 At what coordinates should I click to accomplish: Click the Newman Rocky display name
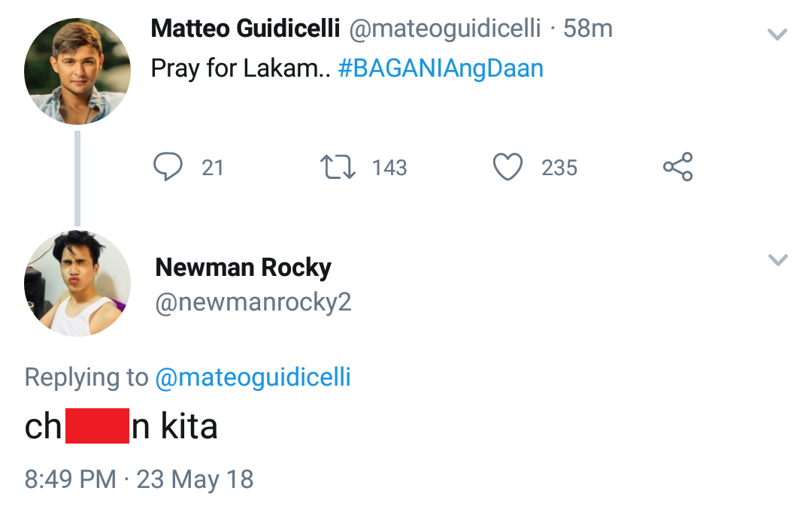(243, 267)
